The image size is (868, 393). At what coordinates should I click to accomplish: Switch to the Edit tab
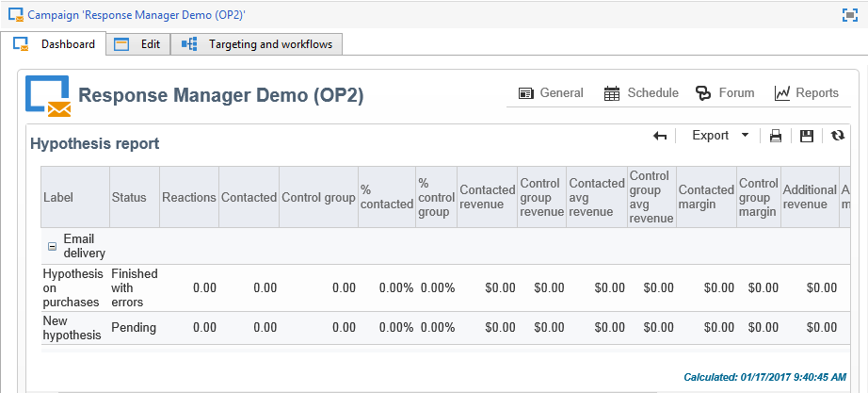(x=138, y=44)
